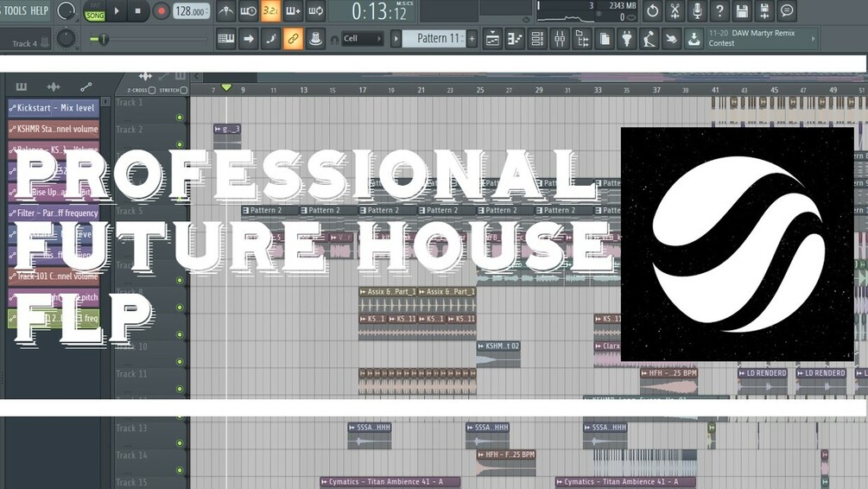Click the song position slider handle

click(x=104, y=39)
